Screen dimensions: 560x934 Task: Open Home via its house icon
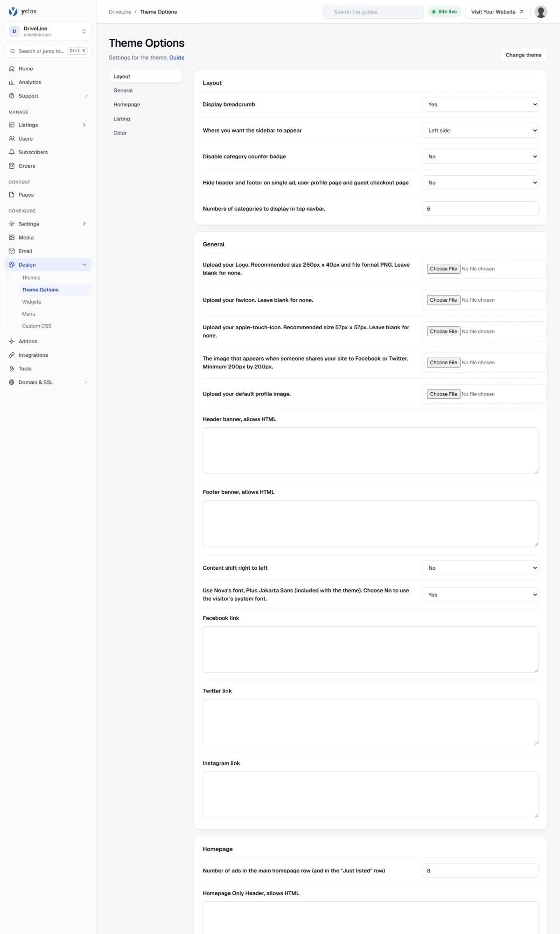[x=12, y=69]
